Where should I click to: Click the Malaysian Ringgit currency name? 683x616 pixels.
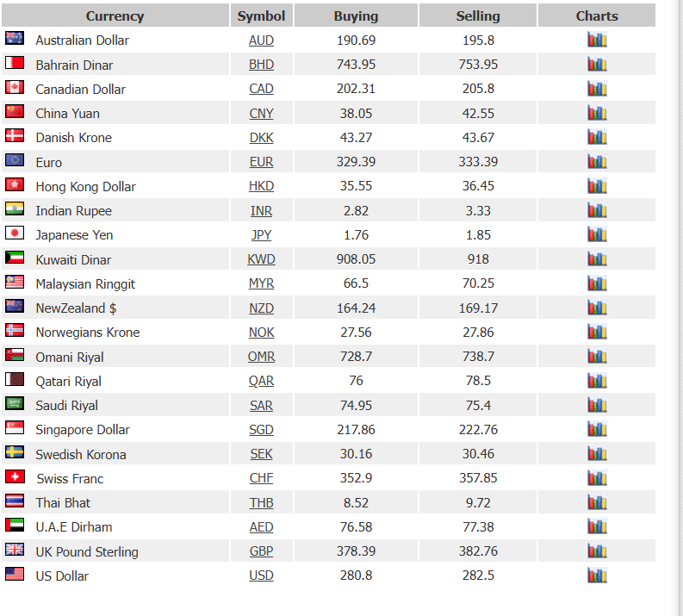[85, 284]
